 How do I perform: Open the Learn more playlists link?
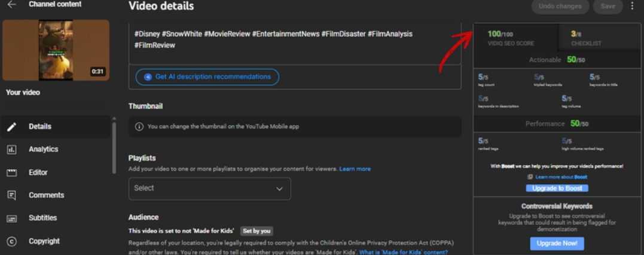[355, 169]
